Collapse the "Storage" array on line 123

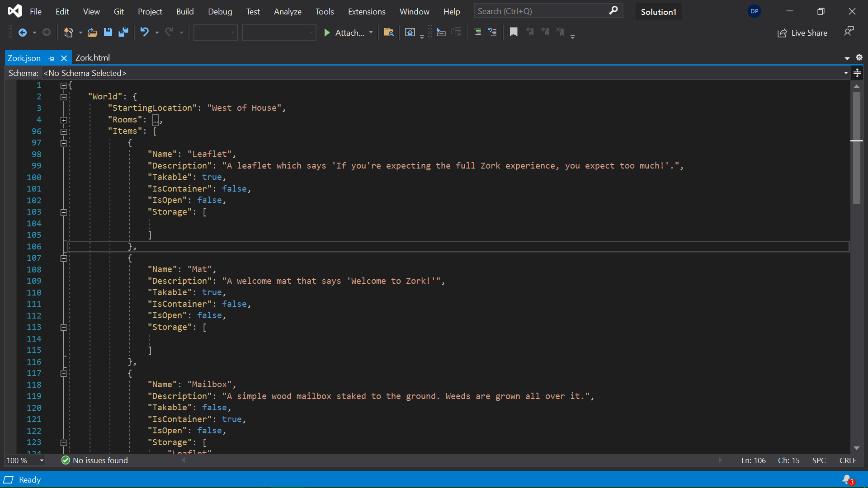click(x=64, y=442)
